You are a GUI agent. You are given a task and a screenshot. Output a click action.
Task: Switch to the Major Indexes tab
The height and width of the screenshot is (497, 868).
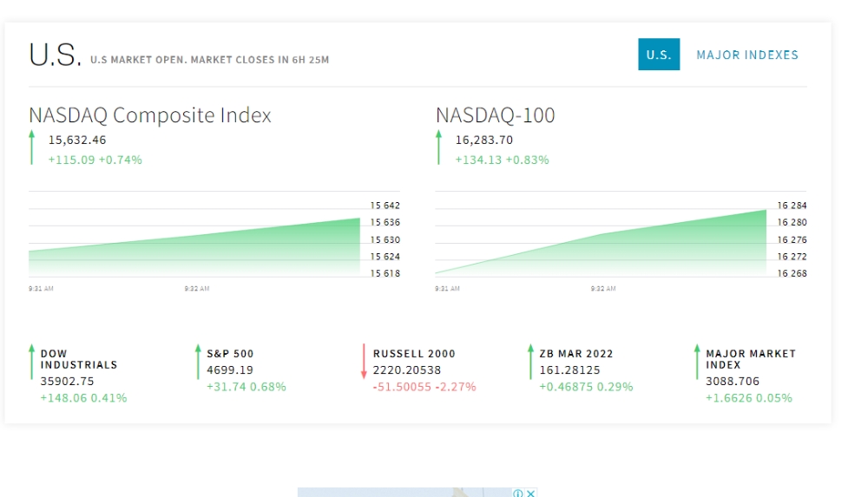click(x=747, y=55)
